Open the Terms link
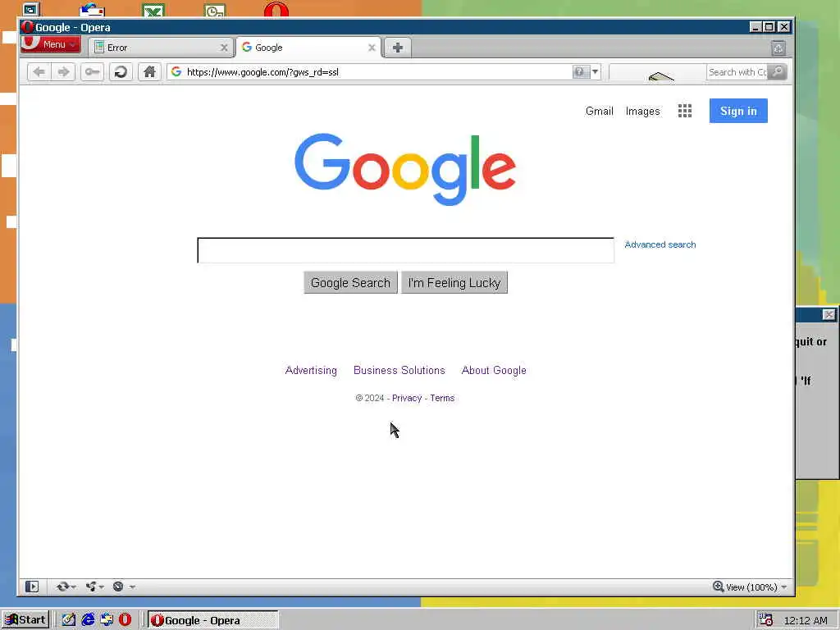The height and width of the screenshot is (630, 840). coord(442,398)
